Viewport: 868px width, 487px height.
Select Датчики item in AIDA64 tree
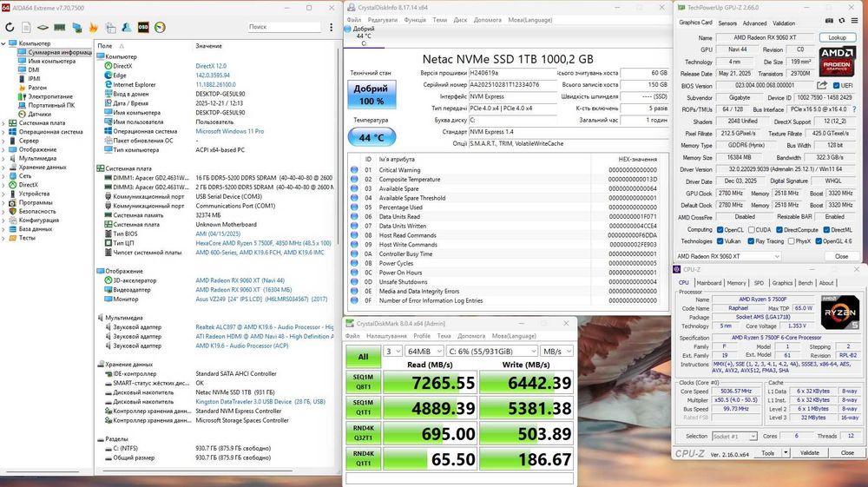(x=39, y=114)
